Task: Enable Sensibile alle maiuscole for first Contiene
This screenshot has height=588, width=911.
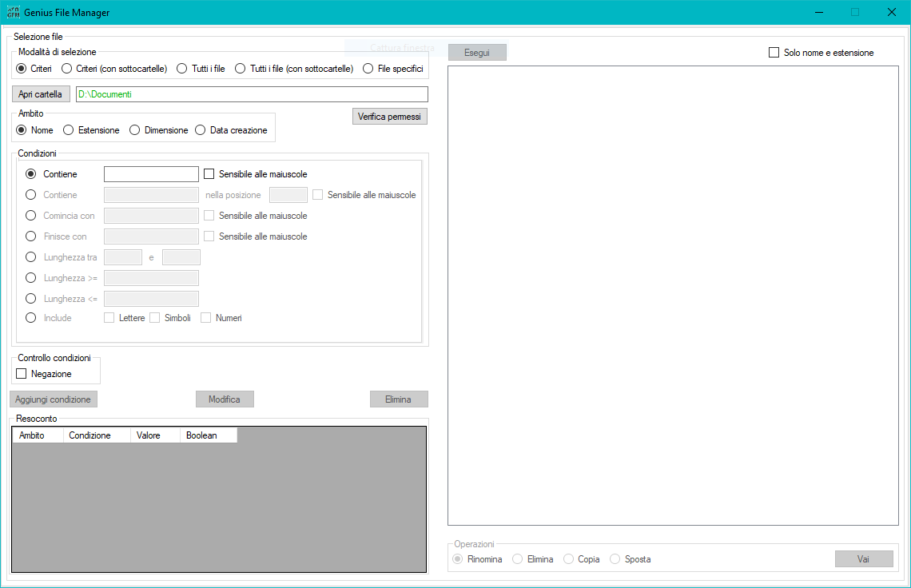Action: 210,174
